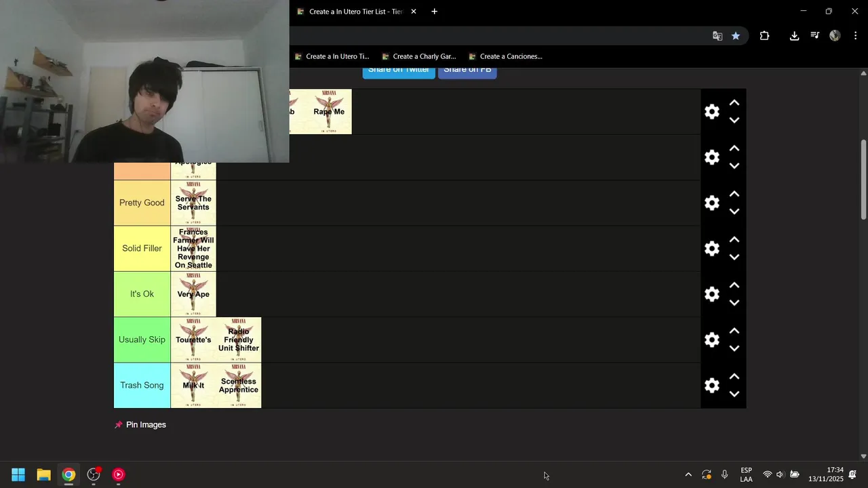
Task: Close the In Utero Tier List tab
Action: pyautogui.click(x=414, y=12)
